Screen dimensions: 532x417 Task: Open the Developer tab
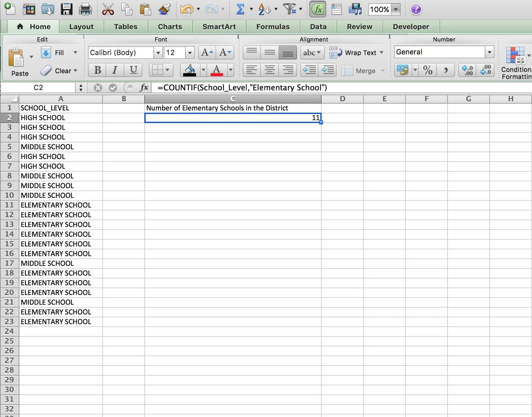tap(411, 27)
